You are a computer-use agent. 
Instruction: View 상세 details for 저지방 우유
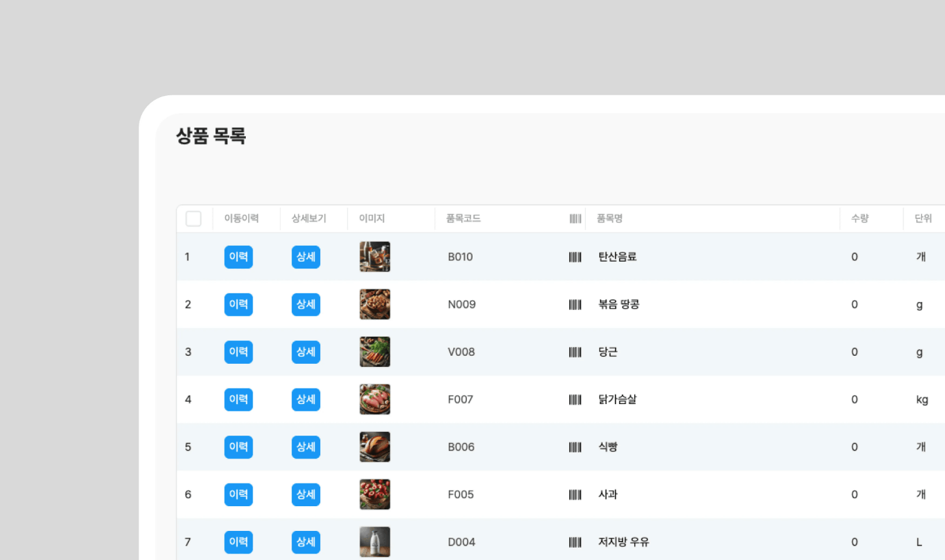click(x=306, y=542)
